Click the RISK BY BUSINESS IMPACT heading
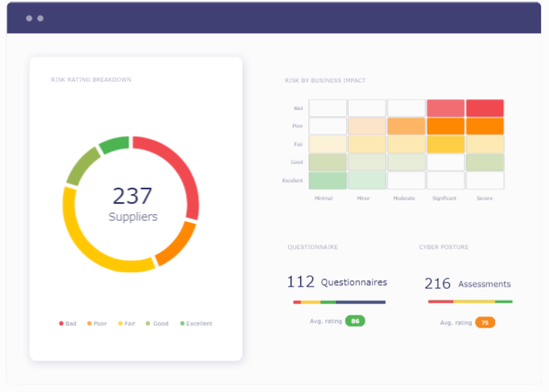 point(325,80)
